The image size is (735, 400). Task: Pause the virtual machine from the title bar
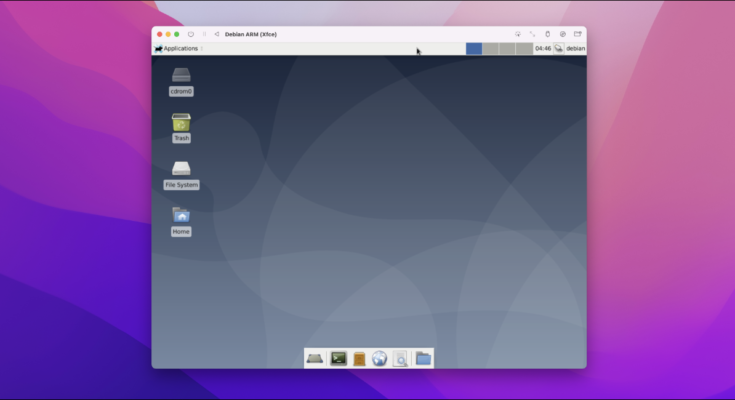[204, 34]
